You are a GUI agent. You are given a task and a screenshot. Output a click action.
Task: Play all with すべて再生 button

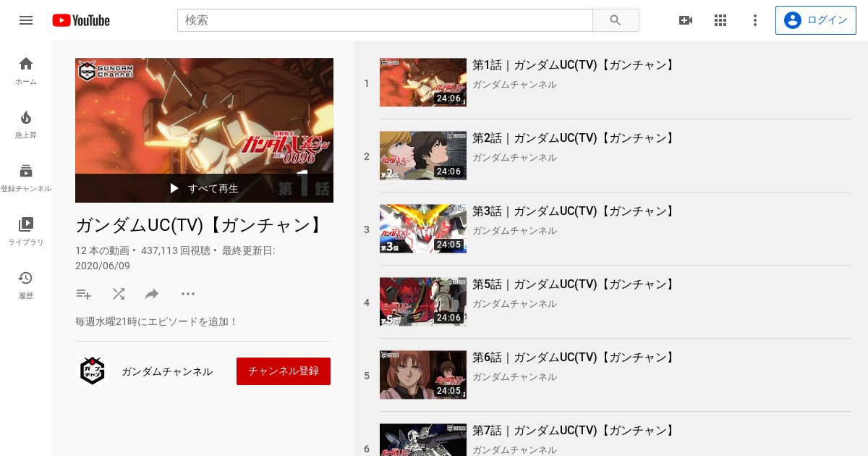click(204, 188)
